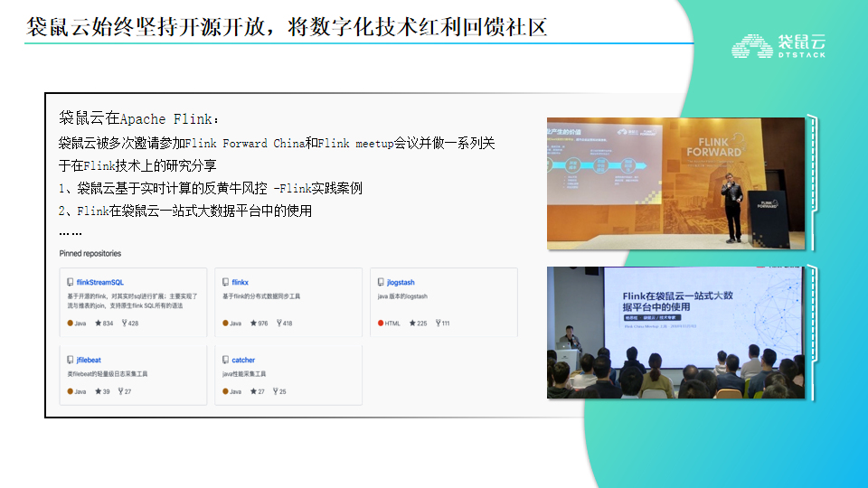This screenshot has height=488, width=868.
Task: Click the red HTML language dot in jlogstash
Action: click(x=381, y=324)
